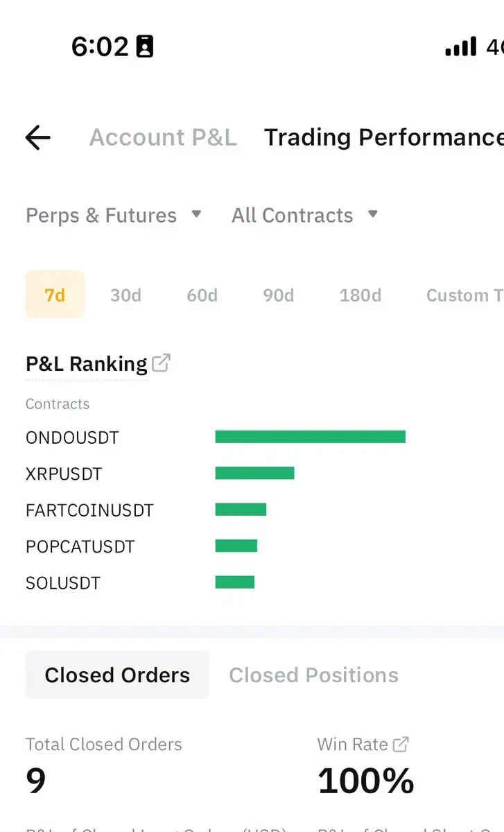Open the All Contracts dropdown
This screenshot has width=504, height=832.
(305, 215)
